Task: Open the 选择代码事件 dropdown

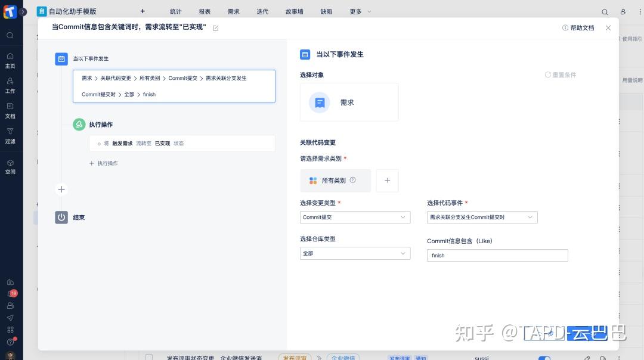Action: (x=482, y=217)
